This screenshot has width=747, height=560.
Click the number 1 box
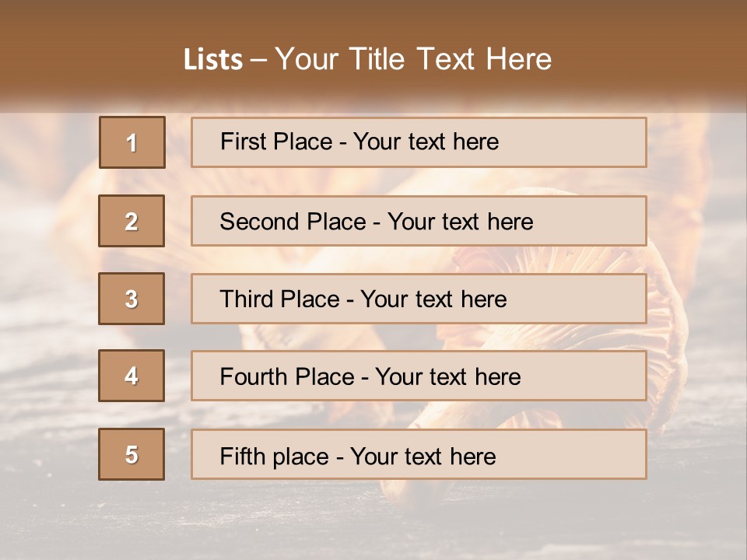coord(132,142)
